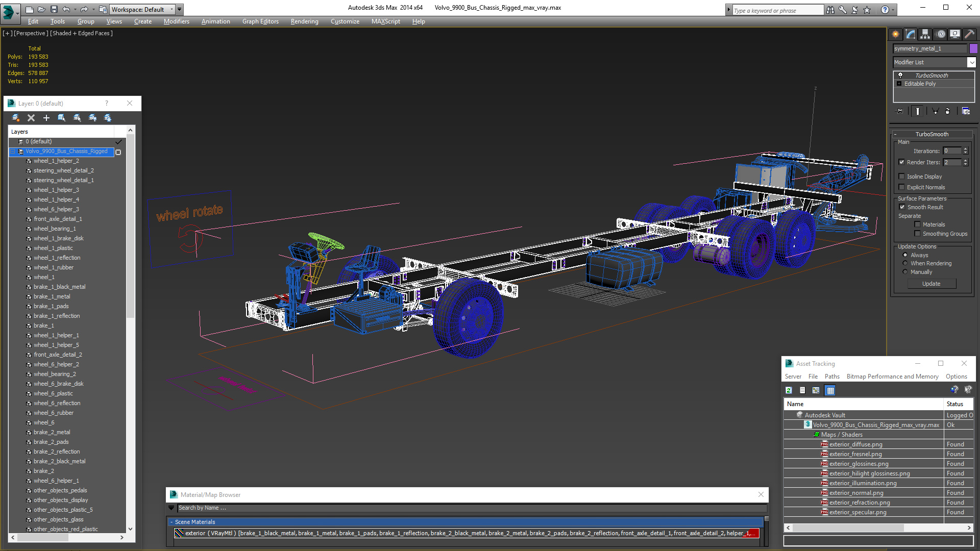Click Shaded + Edged Faces viewport label

coord(81,33)
